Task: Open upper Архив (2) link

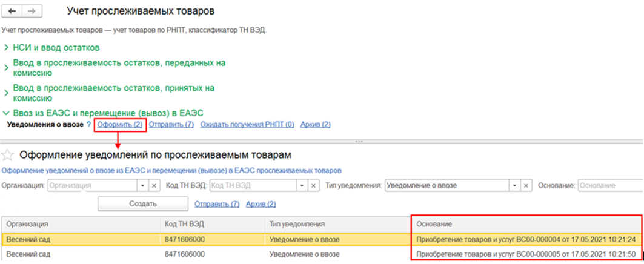Action: pyautogui.click(x=316, y=125)
